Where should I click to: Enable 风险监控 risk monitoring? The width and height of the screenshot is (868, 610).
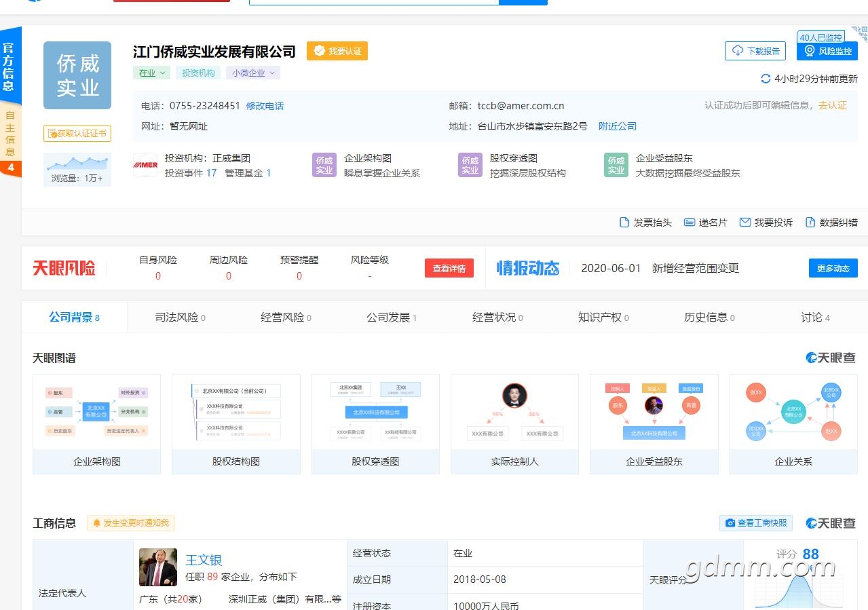pyautogui.click(x=827, y=51)
